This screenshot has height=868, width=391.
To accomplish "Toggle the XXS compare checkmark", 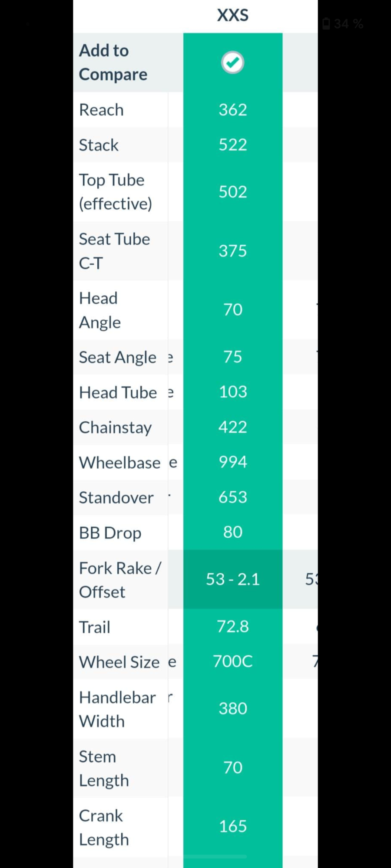I will point(233,62).
